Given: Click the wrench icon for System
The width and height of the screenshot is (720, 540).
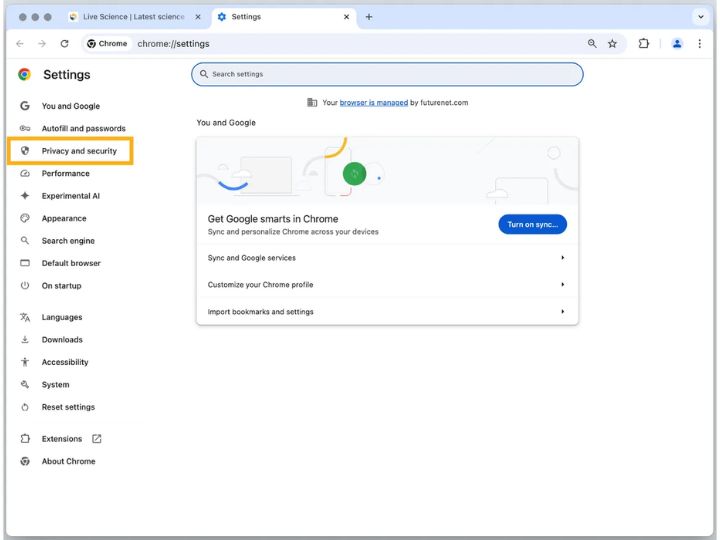Looking at the screenshot, I should pyautogui.click(x=25, y=384).
